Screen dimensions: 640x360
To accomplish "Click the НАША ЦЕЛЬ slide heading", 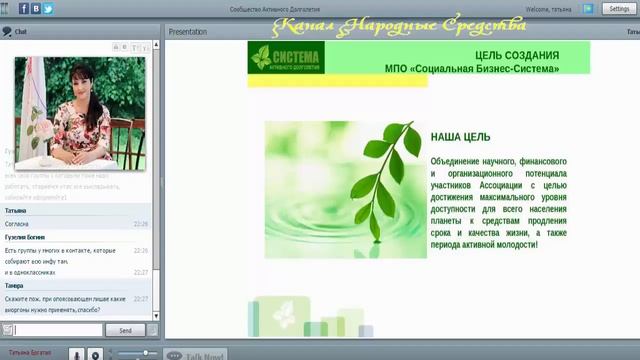I will click(x=460, y=137).
